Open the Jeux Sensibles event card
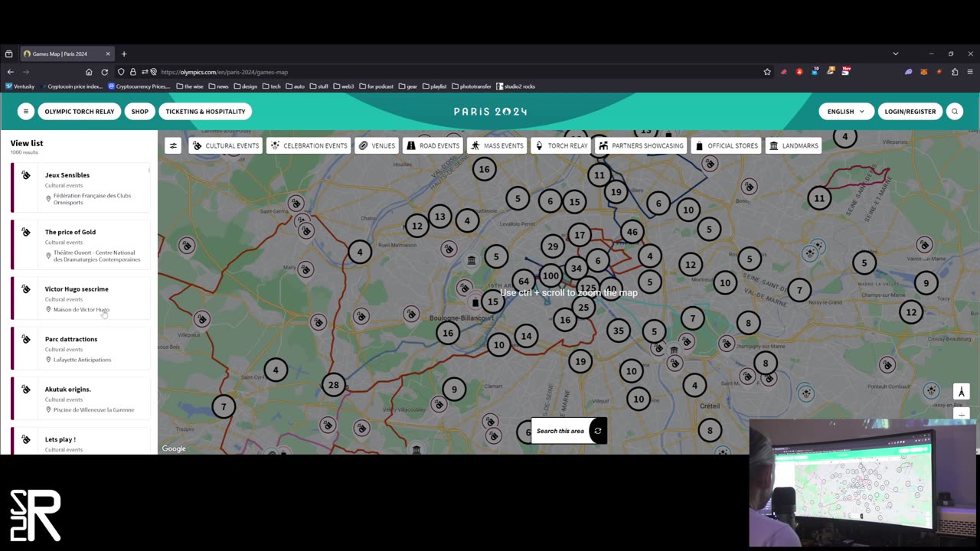The width and height of the screenshot is (980, 551). tap(80, 188)
